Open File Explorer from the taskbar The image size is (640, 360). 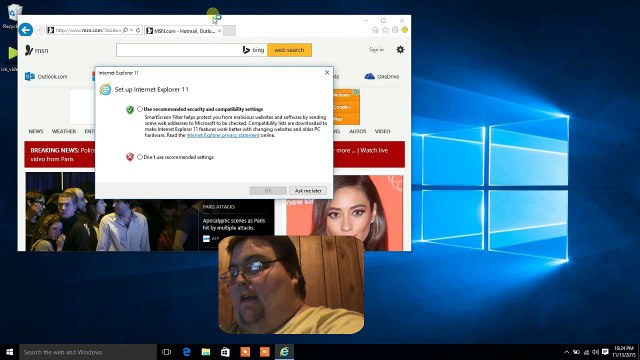(206, 352)
